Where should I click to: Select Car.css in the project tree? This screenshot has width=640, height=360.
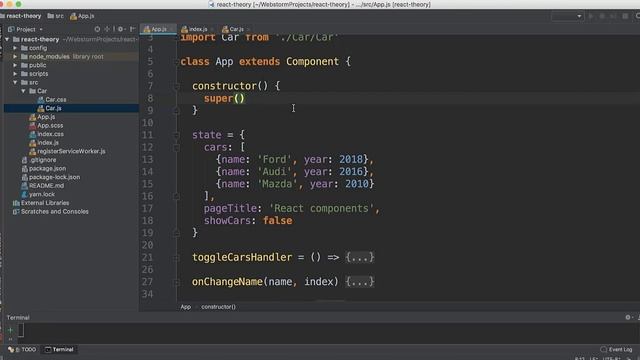56,100
